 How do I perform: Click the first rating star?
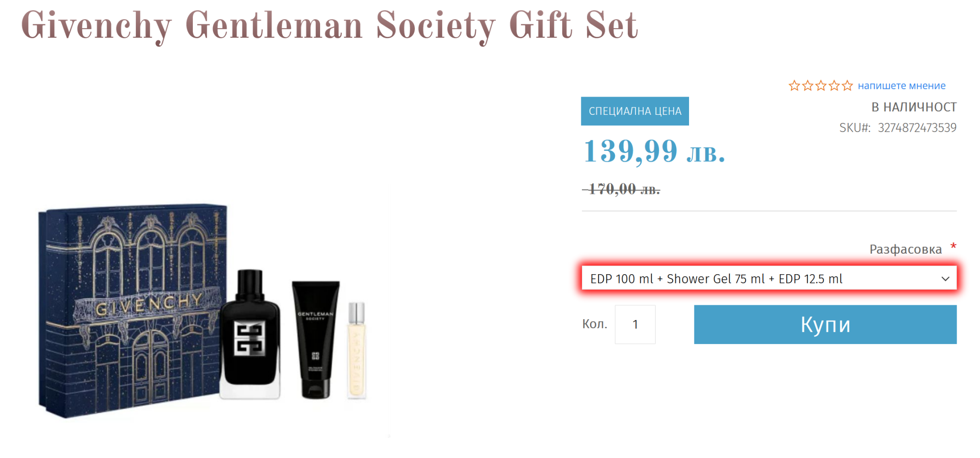[794, 86]
